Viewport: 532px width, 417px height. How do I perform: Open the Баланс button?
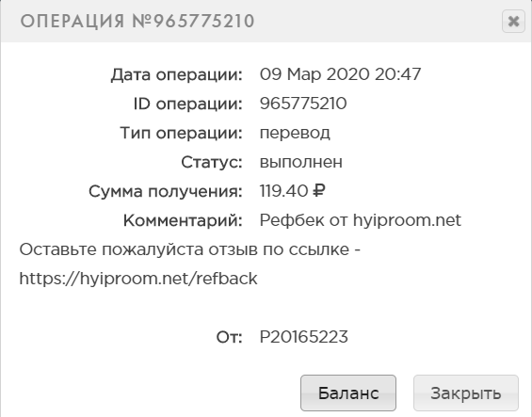tap(348, 393)
